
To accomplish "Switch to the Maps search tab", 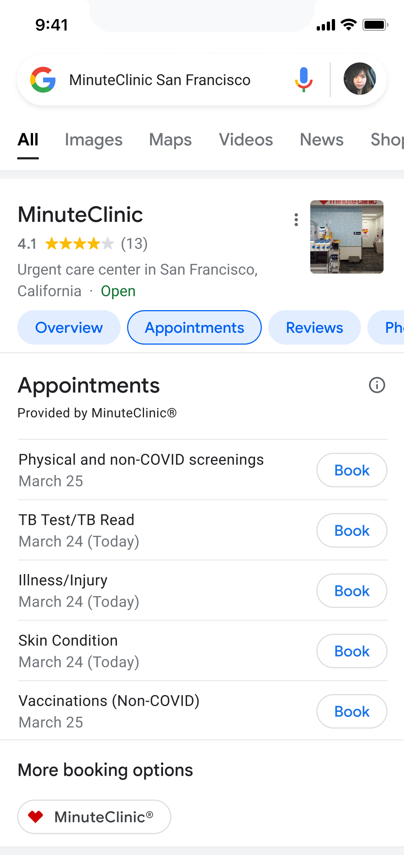I will pyautogui.click(x=170, y=140).
